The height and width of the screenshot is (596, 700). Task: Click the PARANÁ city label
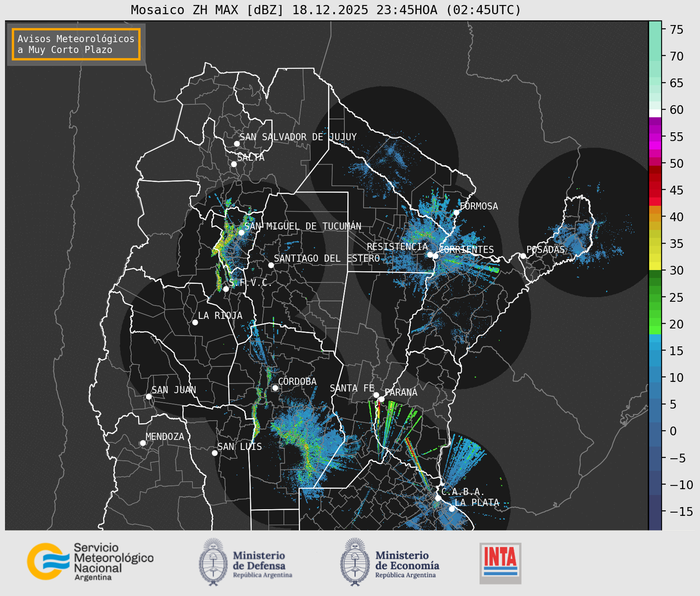tap(401, 392)
